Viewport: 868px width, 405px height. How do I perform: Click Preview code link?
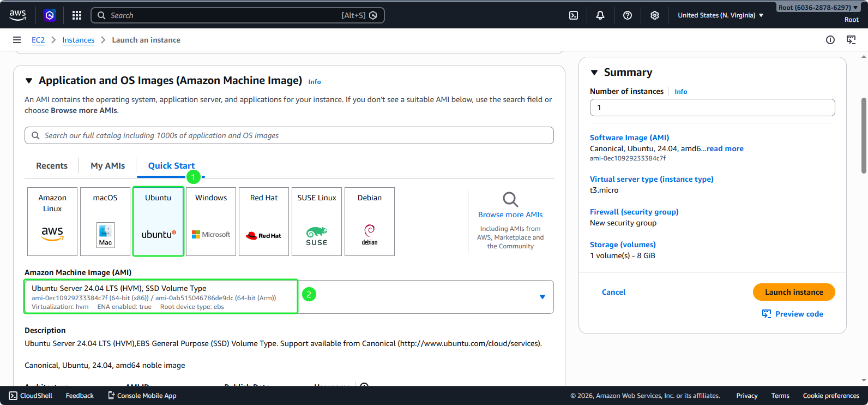click(793, 314)
